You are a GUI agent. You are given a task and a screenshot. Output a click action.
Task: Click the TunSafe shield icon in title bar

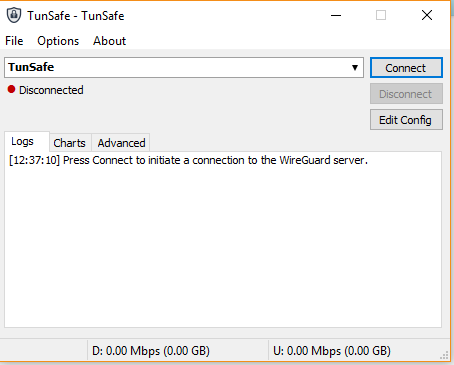(14, 15)
